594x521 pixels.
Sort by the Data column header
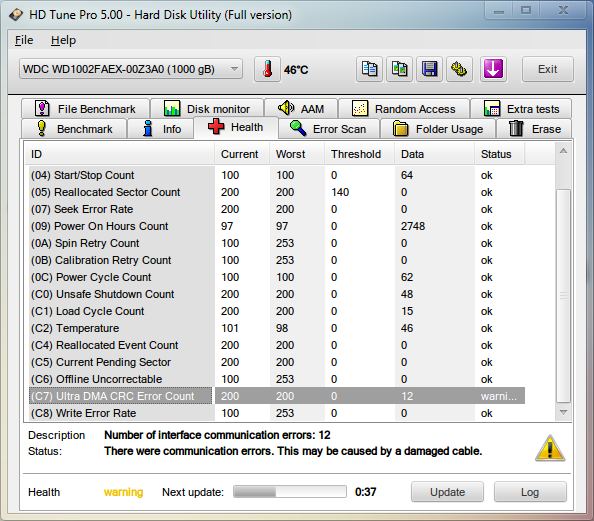435,154
